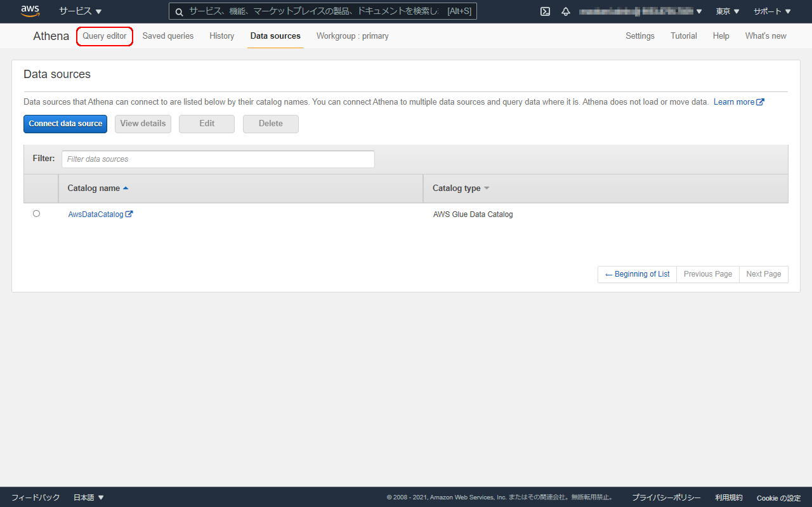Click the search magnifier icon

[179, 11]
